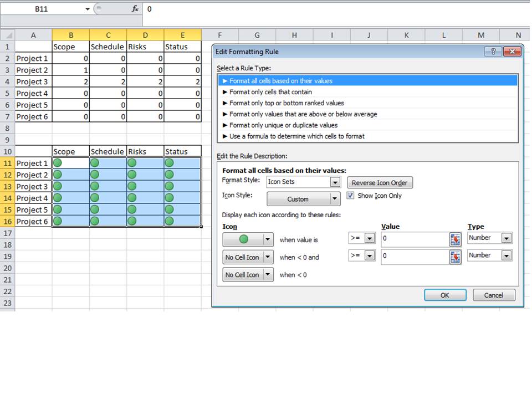Image resolution: width=532 pixels, height=399 pixels.
Task: Uncheck the Show Icon Only checkbox
Action: (x=349, y=196)
